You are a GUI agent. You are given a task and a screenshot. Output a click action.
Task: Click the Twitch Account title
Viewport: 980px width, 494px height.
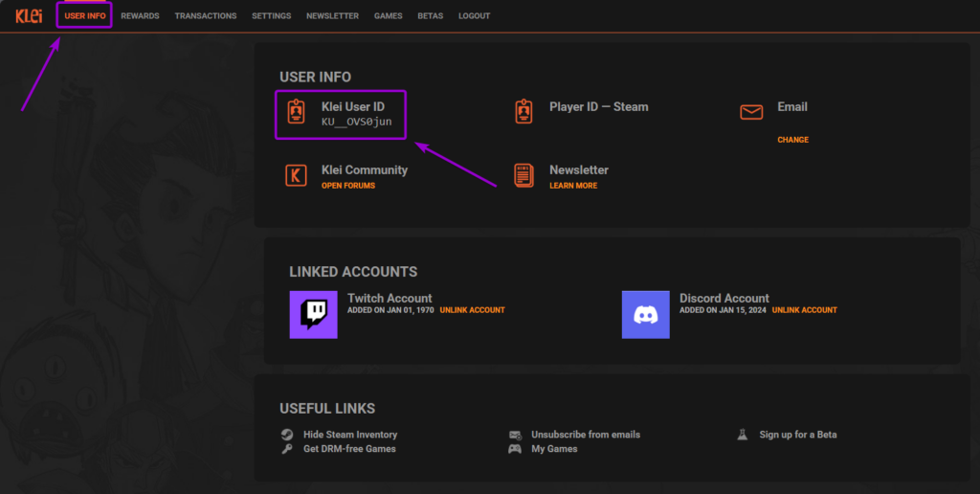click(x=390, y=299)
